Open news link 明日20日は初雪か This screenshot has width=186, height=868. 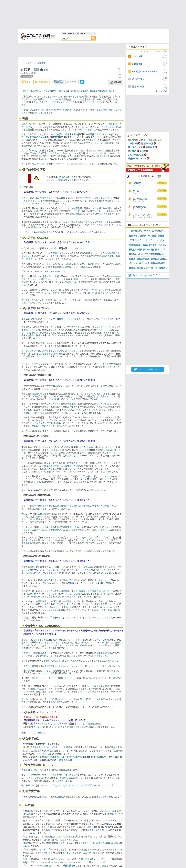(147, 236)
